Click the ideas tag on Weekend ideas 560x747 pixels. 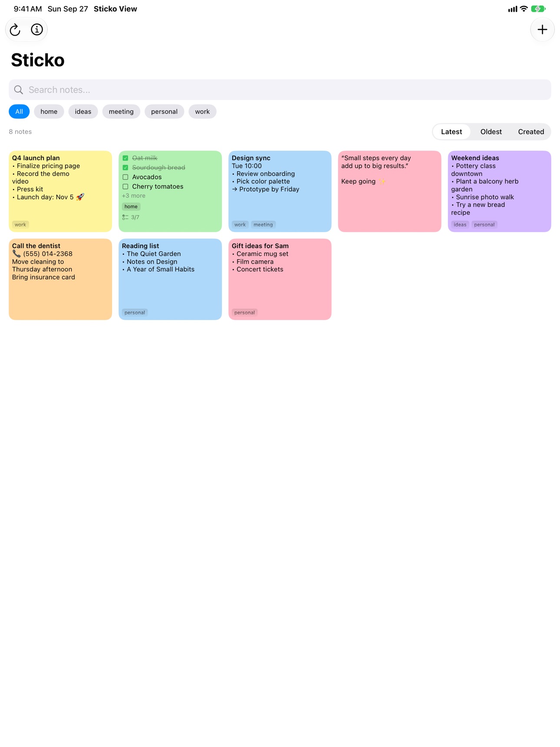(460, 225)
